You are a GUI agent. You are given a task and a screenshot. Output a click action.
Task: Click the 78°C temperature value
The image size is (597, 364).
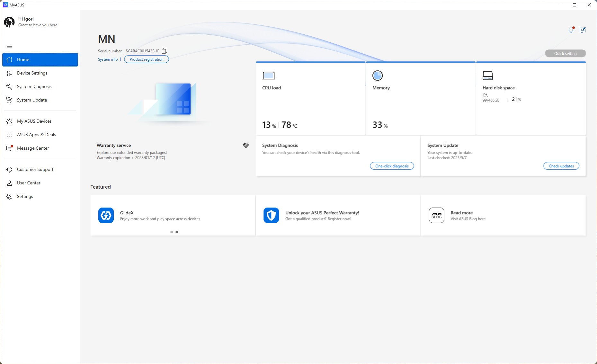290,125
